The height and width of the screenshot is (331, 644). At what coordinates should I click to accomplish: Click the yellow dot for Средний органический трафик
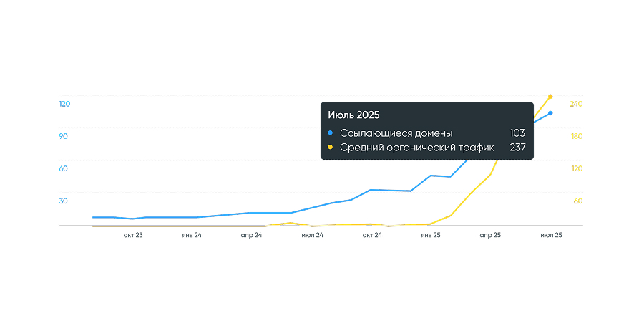[330, 148]
